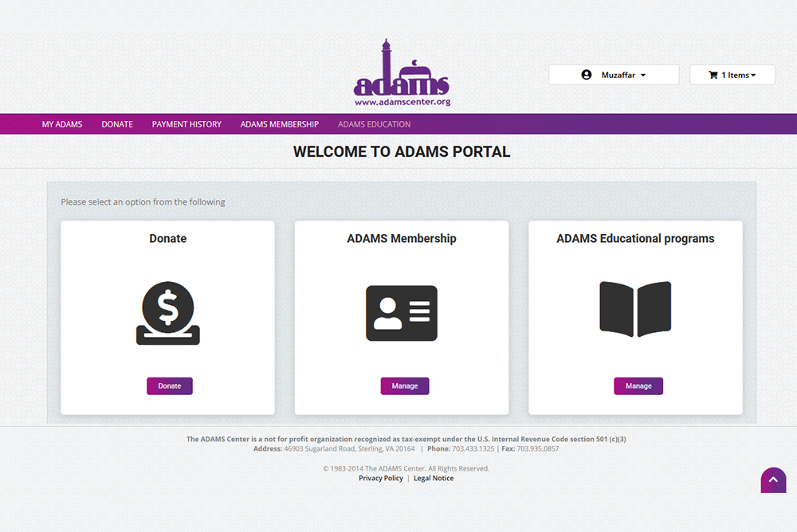Open the Privacy Policy link
Viewport: 797px width, 532px height.
coord(381,478)
